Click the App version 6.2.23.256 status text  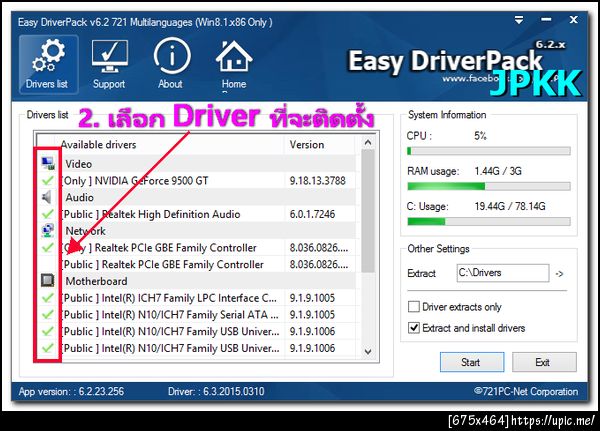point(71,391)
